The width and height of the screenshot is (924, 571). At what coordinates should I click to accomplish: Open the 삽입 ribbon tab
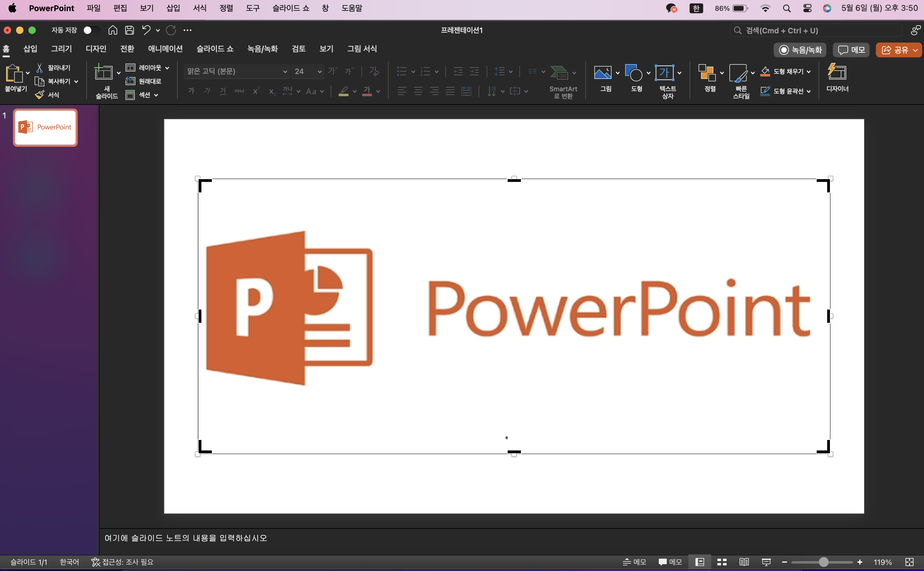[x=30, y=49]
